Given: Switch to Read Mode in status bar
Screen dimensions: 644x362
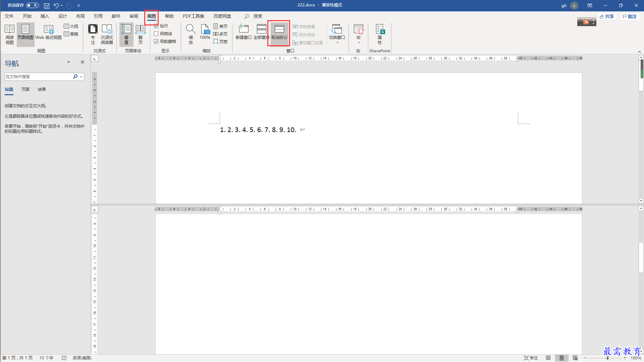Looking at the screenshot, I should [548, 358].
